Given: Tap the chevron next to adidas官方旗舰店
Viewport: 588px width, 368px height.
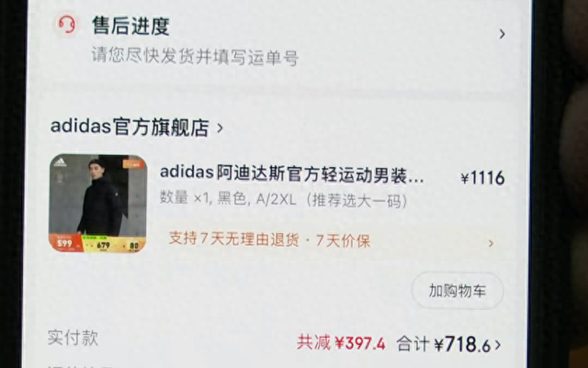Looking at the screenshot, I should point(220,128).
